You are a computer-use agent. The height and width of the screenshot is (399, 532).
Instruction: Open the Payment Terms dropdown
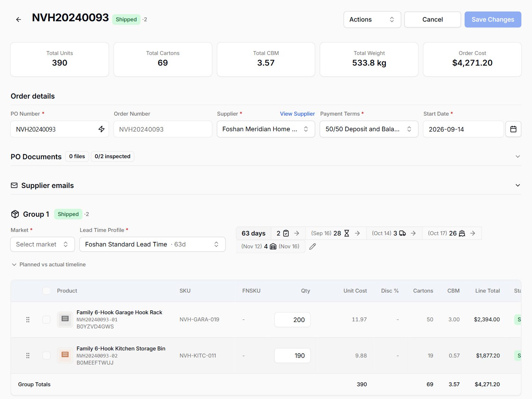(x=369, y=129)
